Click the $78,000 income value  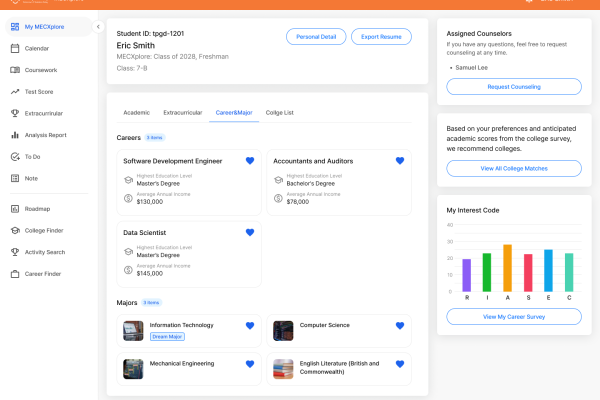[298, 202]
